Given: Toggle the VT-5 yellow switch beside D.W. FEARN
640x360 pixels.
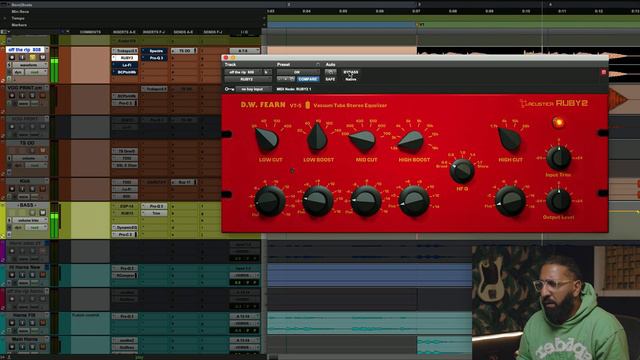Looking at the screenshot, I should point(307,105).
